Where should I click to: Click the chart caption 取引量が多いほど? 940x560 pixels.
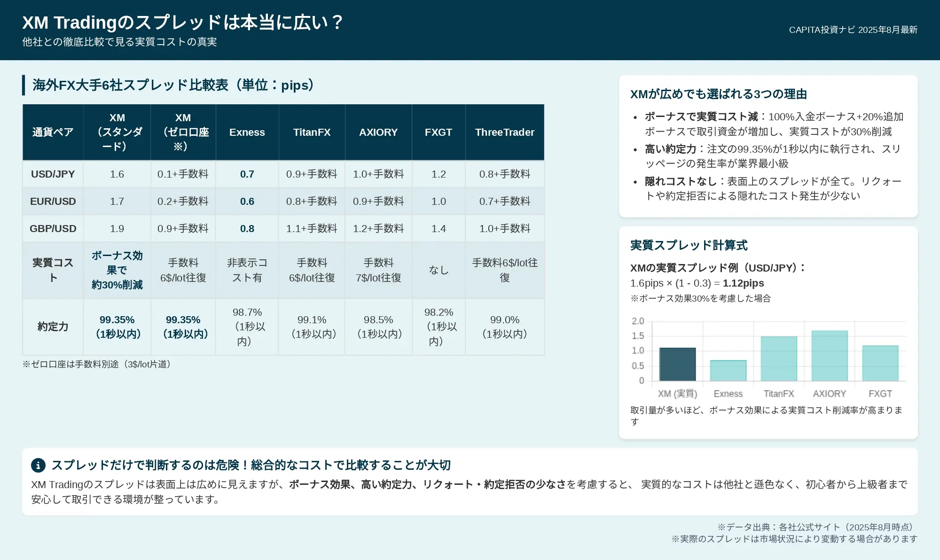767,416
